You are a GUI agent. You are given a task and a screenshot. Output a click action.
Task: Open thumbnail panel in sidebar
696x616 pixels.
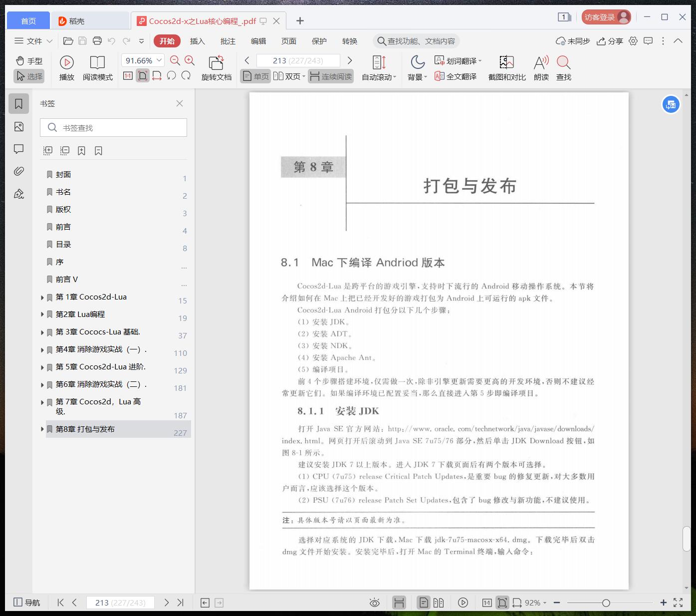(18, 127)
